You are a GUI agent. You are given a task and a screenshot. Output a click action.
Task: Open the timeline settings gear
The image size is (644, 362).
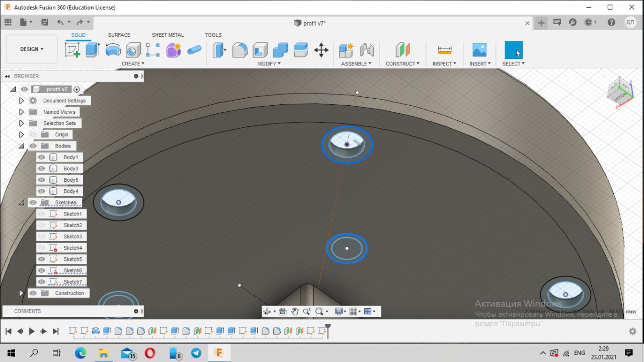pyautogui.click(x=632, y=331)
